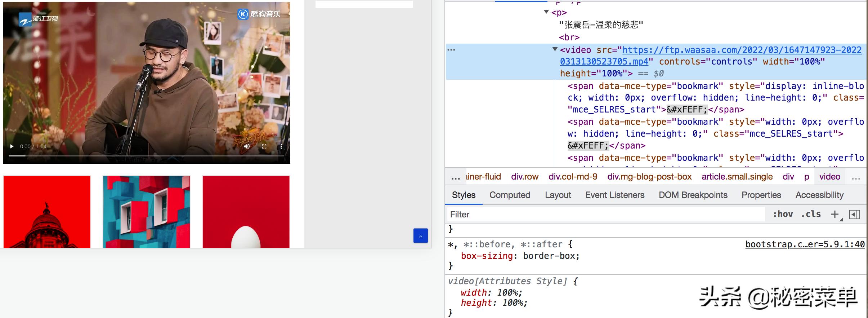The image size is (868, 318).
Task: Select the 'p' breadcrumb item
Action: tap(807, 177)
